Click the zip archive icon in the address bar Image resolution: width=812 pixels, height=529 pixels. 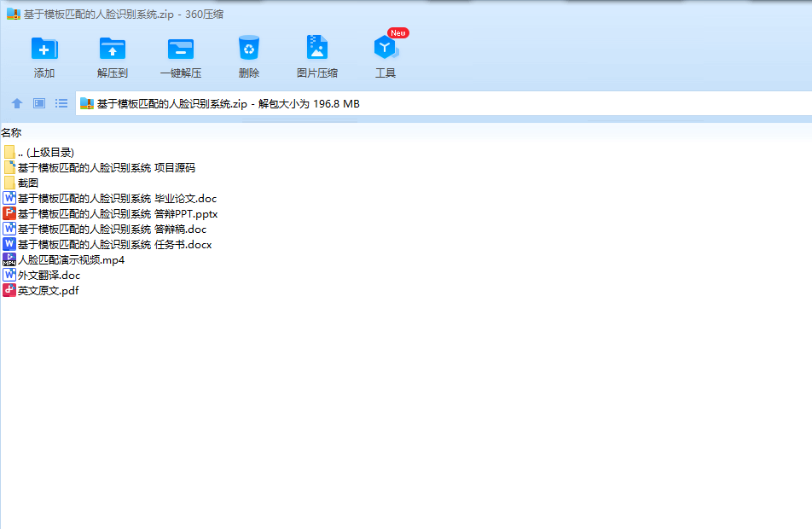pos(87,103)
